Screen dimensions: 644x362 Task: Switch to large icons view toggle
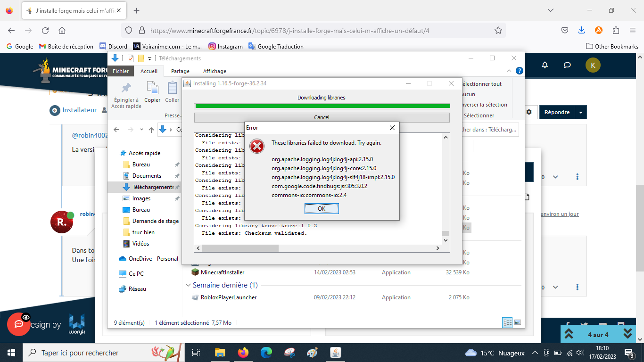(518, 323)
